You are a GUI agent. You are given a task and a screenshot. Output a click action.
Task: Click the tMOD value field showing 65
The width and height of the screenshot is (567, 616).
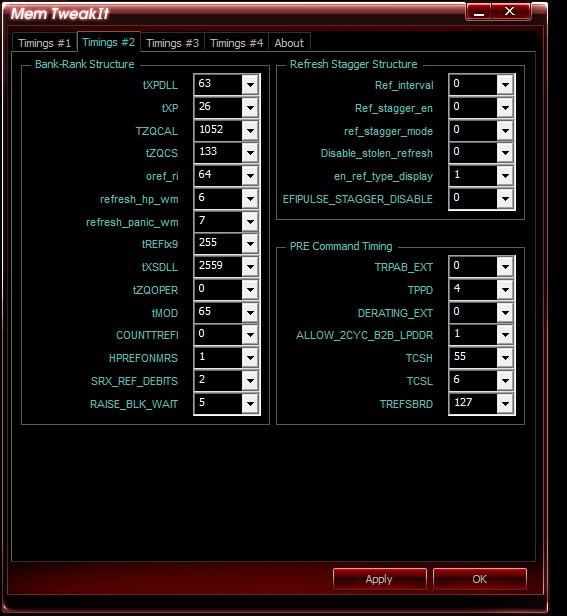[x=218, y=312]
